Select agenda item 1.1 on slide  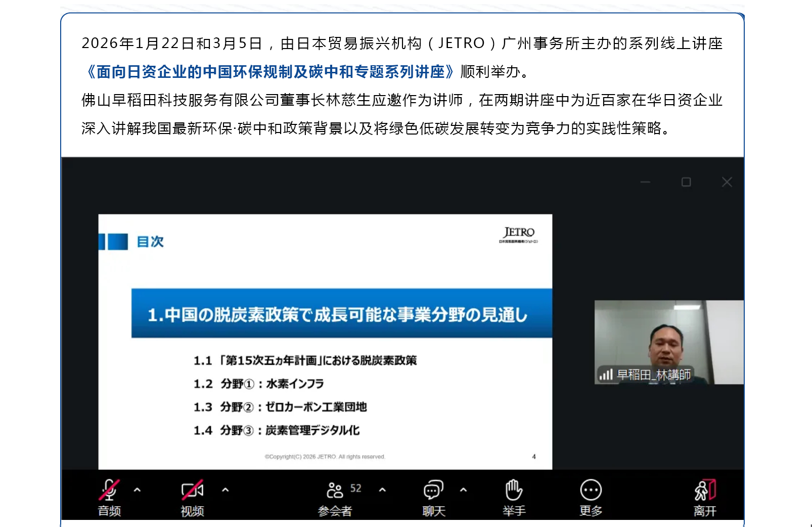point(305,361)
